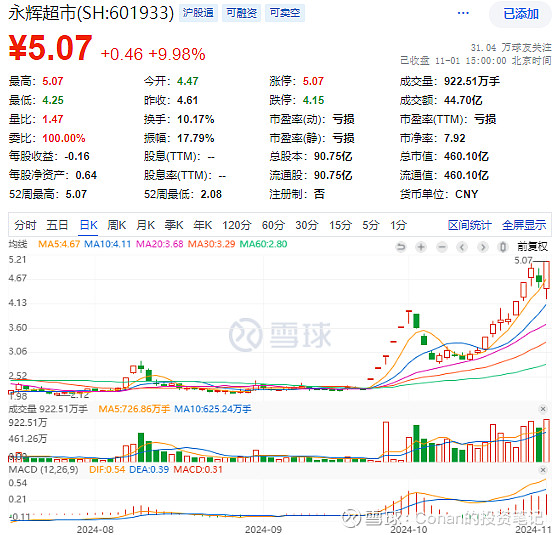This screenshot has width=560, height=535.
Task: Click the 振幅 17.79% value
Action: (196, 138)
